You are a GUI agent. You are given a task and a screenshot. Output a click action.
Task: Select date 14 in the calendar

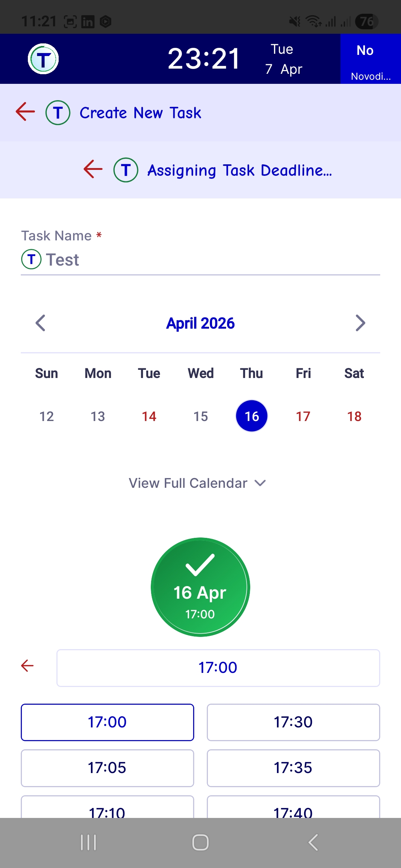click(149, 416)
